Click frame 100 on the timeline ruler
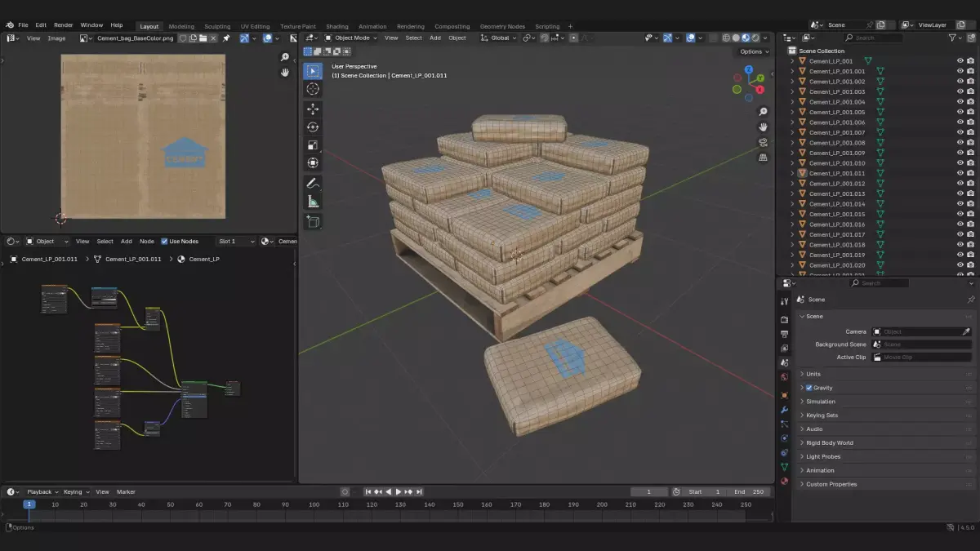This screenshot has height=551, width=980. (314, 504)
